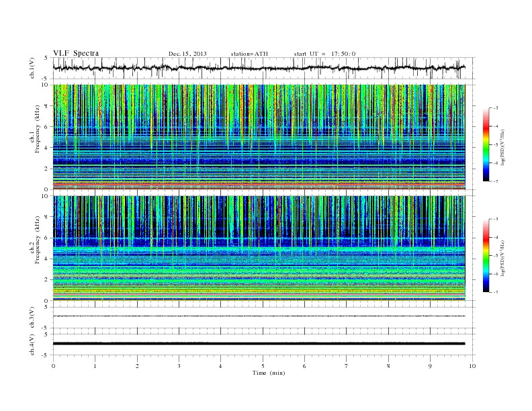
Task: Click the ch.1(V) waveform axis label
Action: coord(32,68)
